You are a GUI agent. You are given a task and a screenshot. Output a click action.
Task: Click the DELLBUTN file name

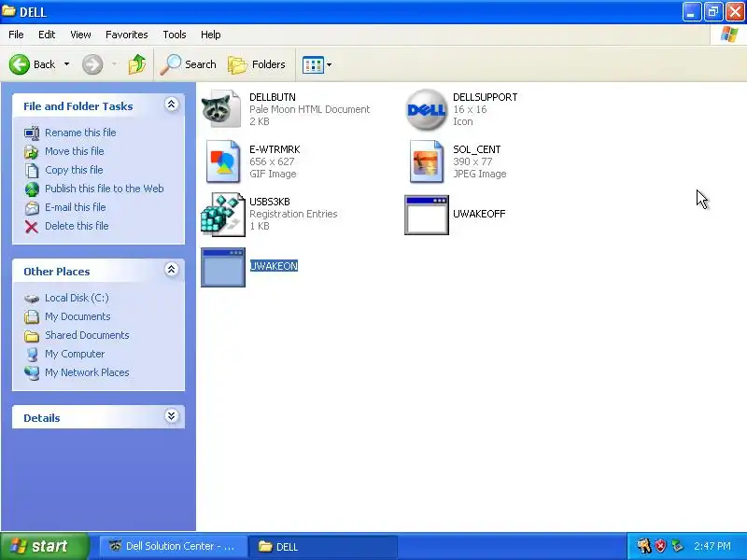click(x=273, y=97)
